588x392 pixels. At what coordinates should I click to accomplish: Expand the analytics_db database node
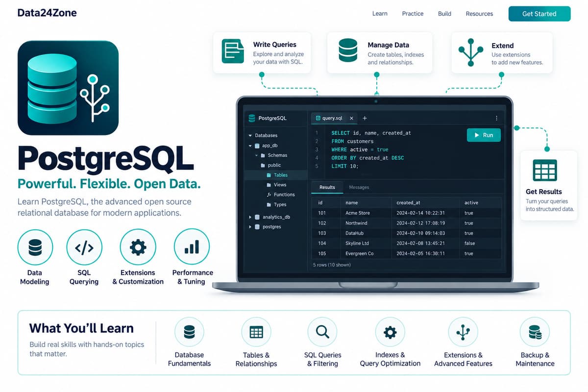(x=250, y=217)
